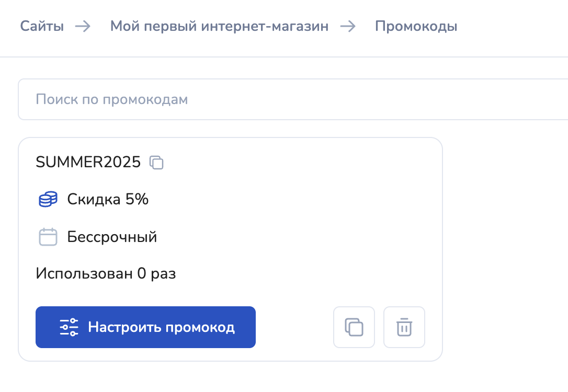Click the arrow before Промокоды breadcrumb

pyautogui.click(x=348, y=26)
